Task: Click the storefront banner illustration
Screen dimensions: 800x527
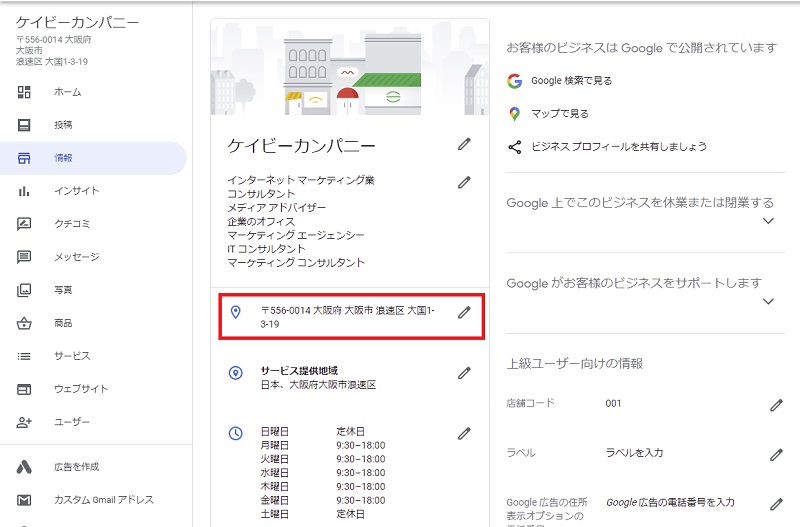Action: 350,67
